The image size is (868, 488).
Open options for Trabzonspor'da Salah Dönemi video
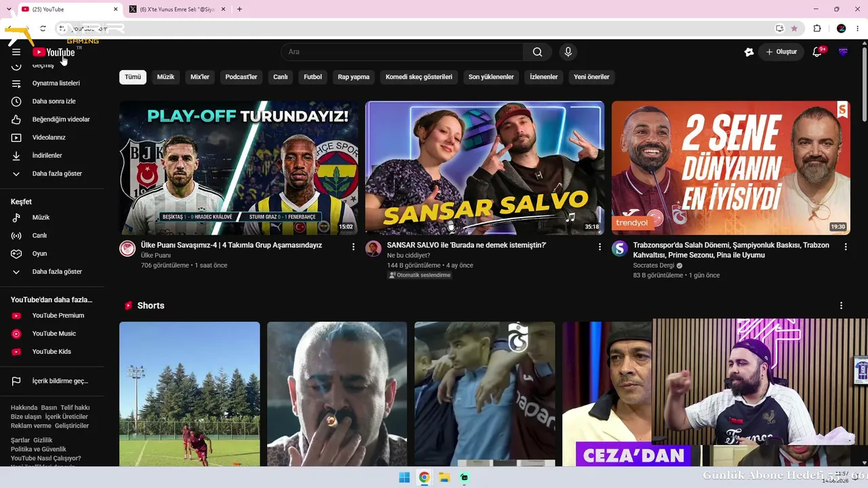(846, 247)
